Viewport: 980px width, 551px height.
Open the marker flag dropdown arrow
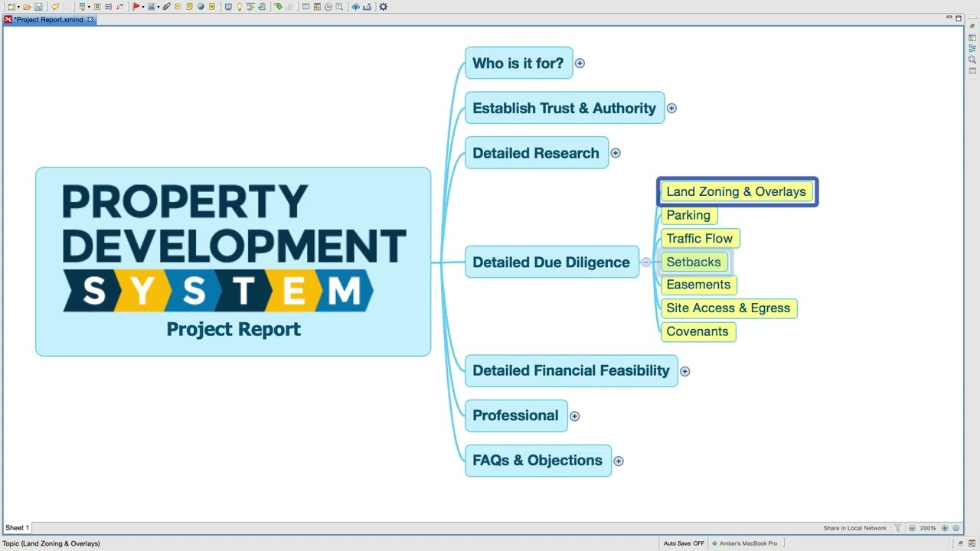[143, 7]
